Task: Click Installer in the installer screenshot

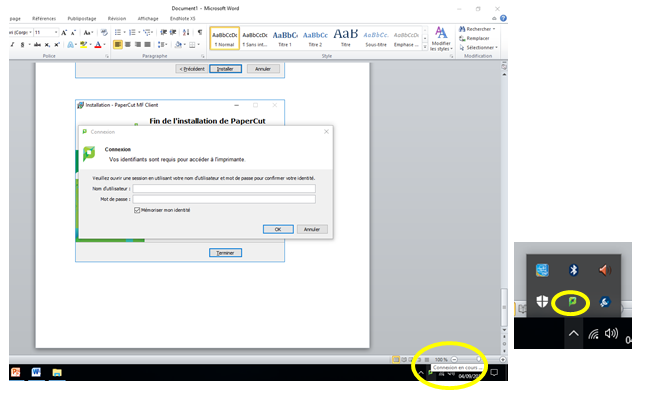Action: pyautogui.click(x=225, y=69)
